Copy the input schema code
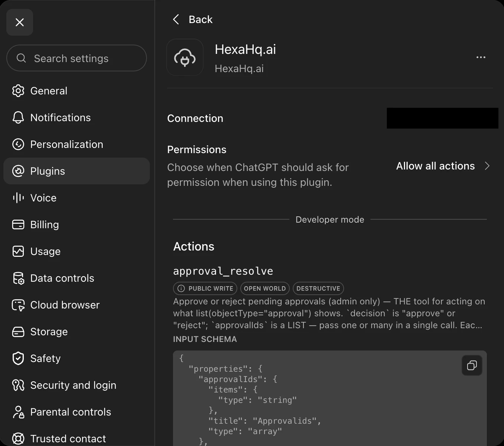504x446 pixels. 472,365
